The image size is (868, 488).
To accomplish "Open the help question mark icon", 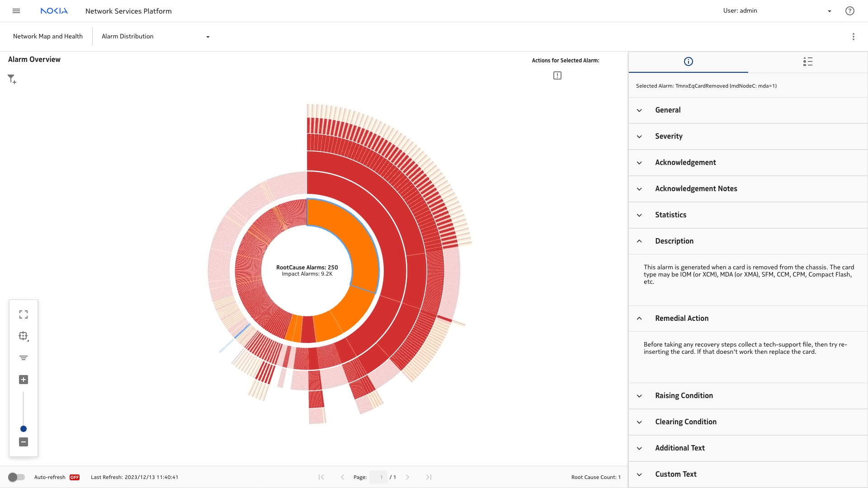I will pyautogui.click(x=849, y=11).
